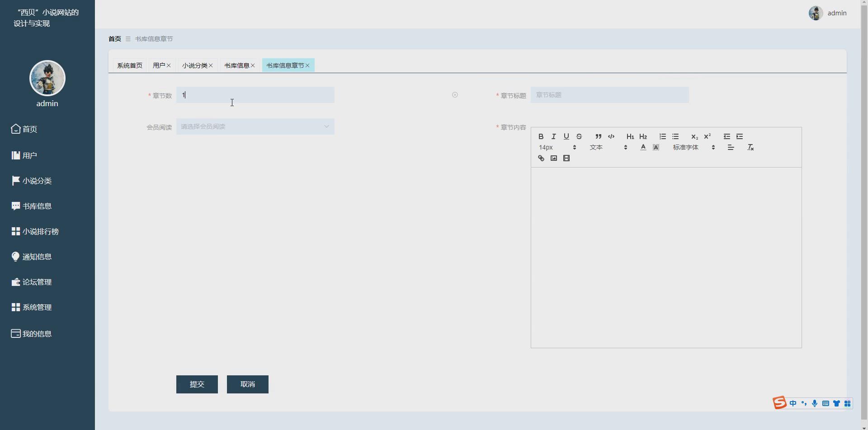Apply strikethrough in editor toolbar
The image size is (868, 430).
click(x=579, y=136)
